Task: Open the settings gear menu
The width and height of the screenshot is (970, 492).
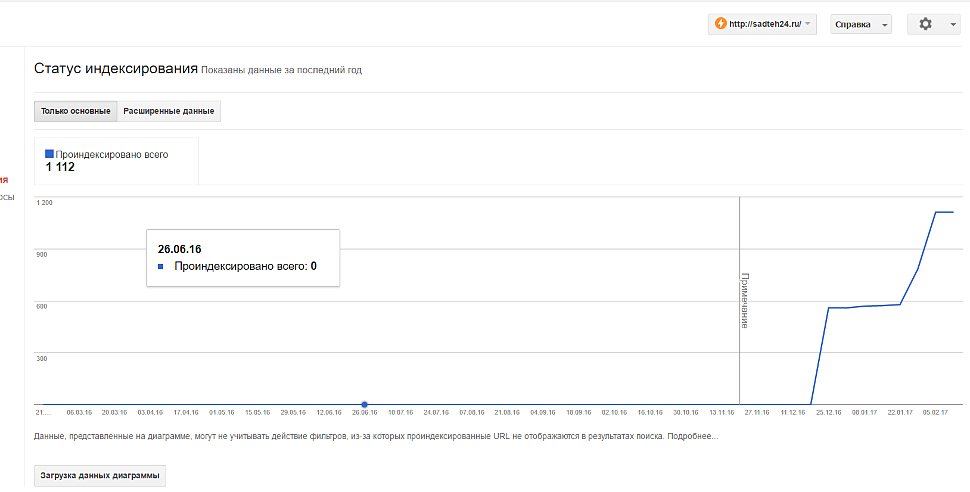Action: click(x=925, y=24)
